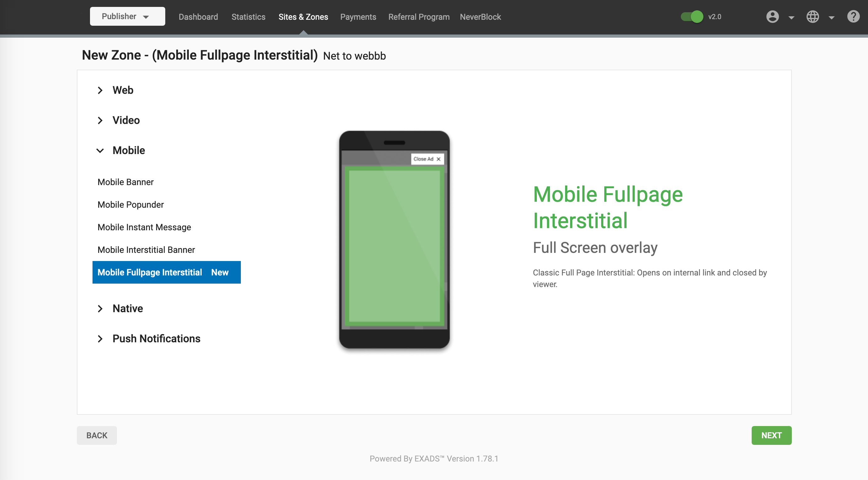This screenshot has width=868, height=480.
Task: Choose Mobile Instant Message format
Action: [144, 227]
